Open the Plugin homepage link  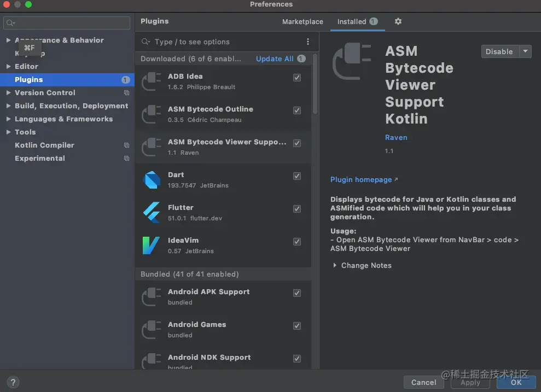361,180
